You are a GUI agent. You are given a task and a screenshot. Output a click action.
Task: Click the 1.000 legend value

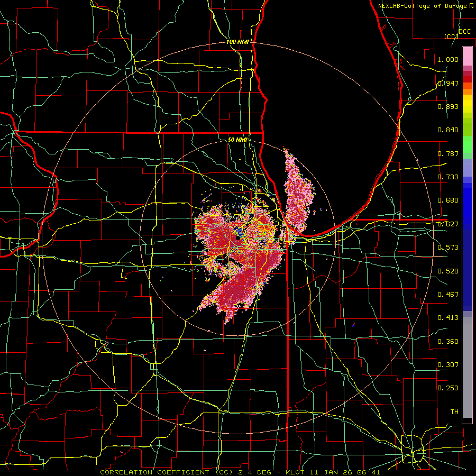(448, 59)
